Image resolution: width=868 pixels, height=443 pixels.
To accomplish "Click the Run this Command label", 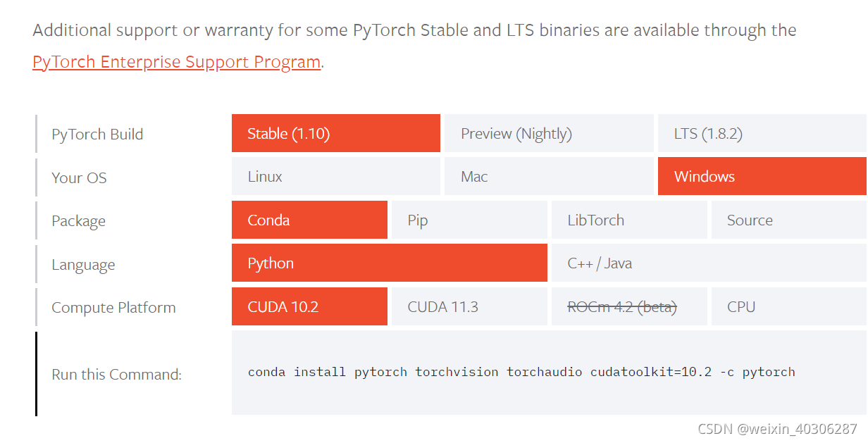I will [x=116, y=374].
